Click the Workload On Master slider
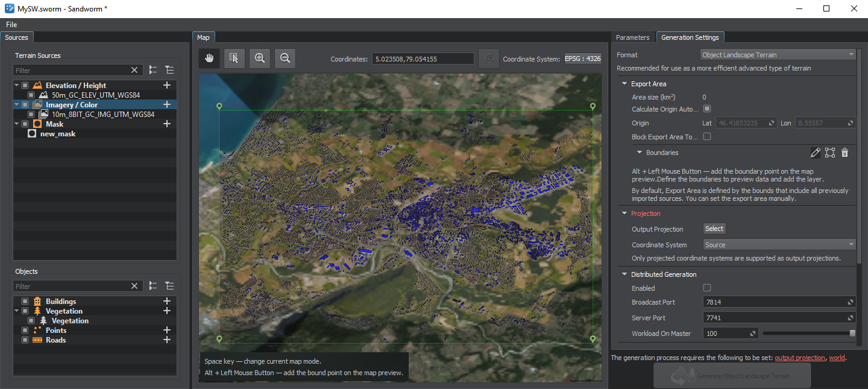 click(x=808, y=333)
